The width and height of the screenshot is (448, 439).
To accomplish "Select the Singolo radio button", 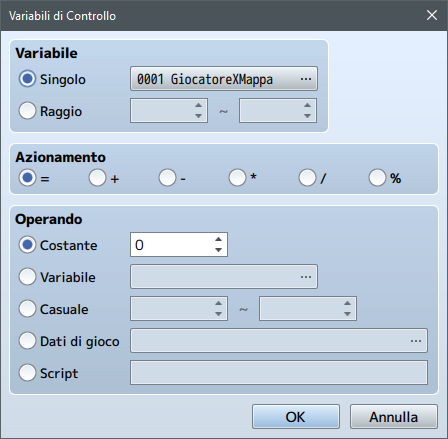I will 27,79.
